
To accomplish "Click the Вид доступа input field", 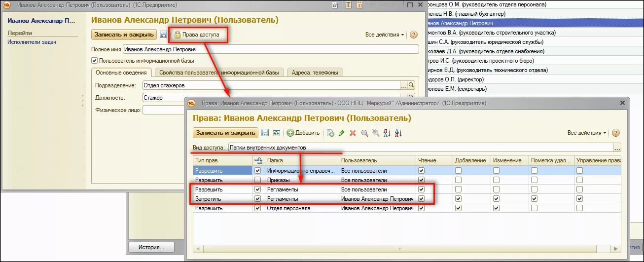I will point(420,148).
